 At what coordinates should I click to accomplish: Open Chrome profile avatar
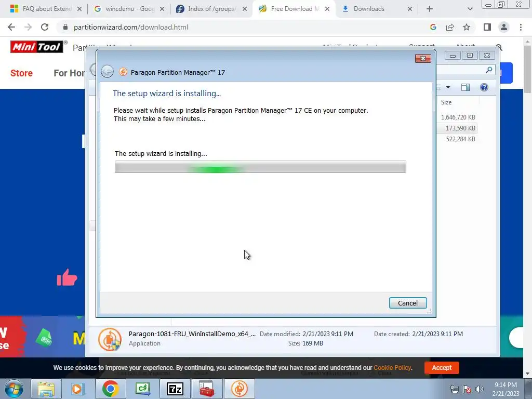[504, 27]
